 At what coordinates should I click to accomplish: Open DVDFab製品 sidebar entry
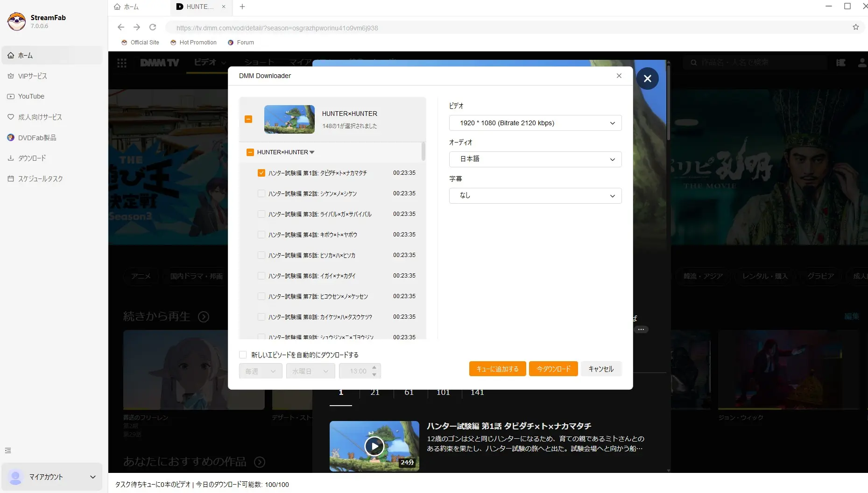pos(52,137)
